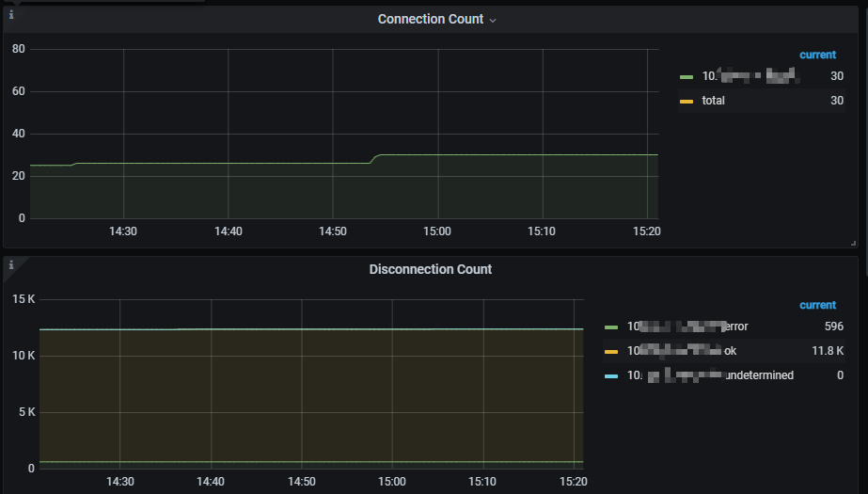Sort Disconnection Count legend by current column
This screenshot has height=494, width=868.
(817, 305)
